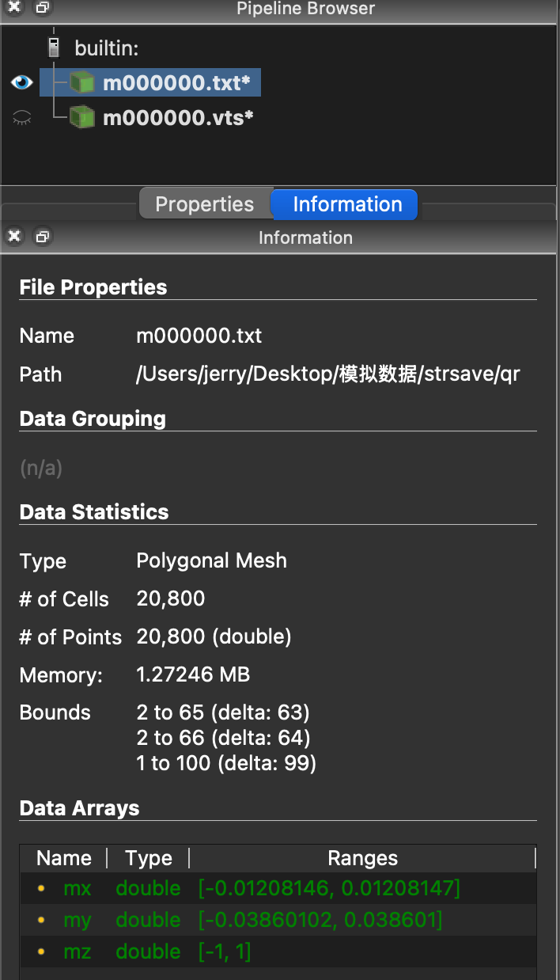Sort data arrays by Name column
The image size is (560, 980).
[64, 858]
